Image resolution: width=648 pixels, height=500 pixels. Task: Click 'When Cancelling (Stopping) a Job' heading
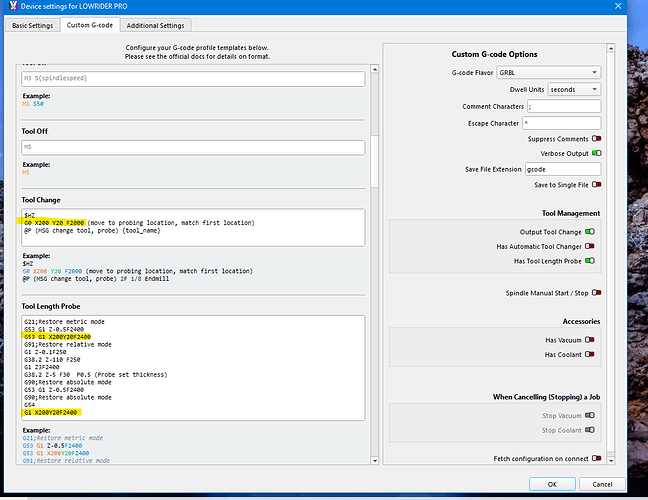coord(546,397)
